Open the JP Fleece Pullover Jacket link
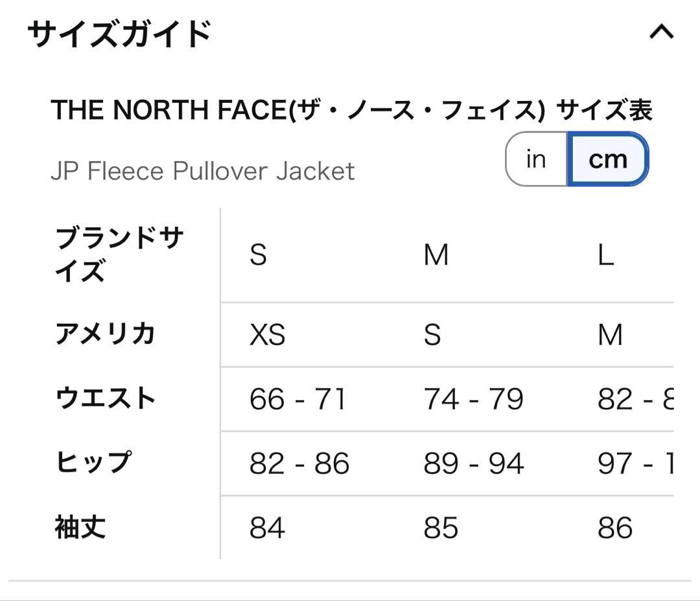Viewport: 700px width, 601px height. tap(203, 170)
